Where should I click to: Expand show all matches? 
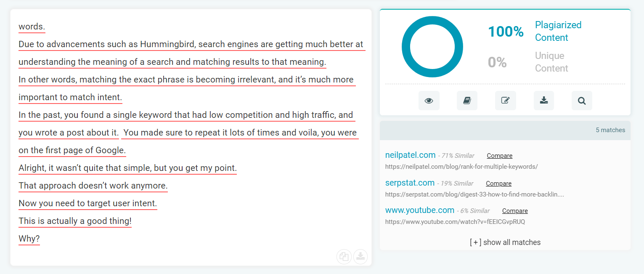tap(505, 242)
